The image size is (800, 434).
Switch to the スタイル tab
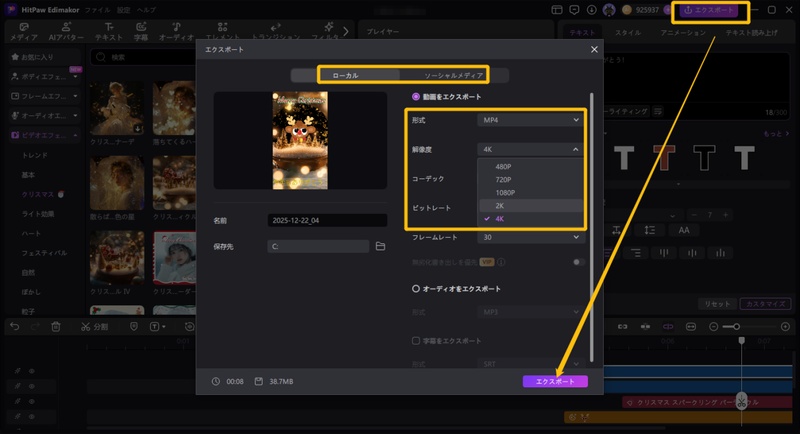pyautogui.click(x=628, y=33)
